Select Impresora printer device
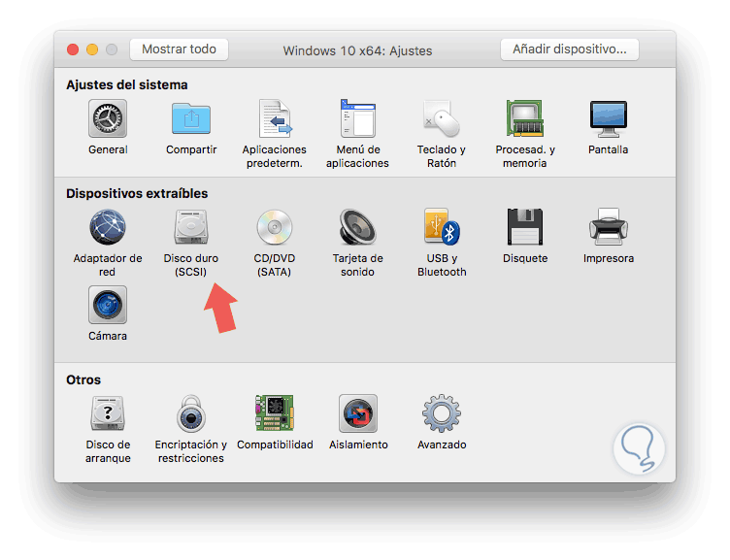 click(x=608, y=227)
